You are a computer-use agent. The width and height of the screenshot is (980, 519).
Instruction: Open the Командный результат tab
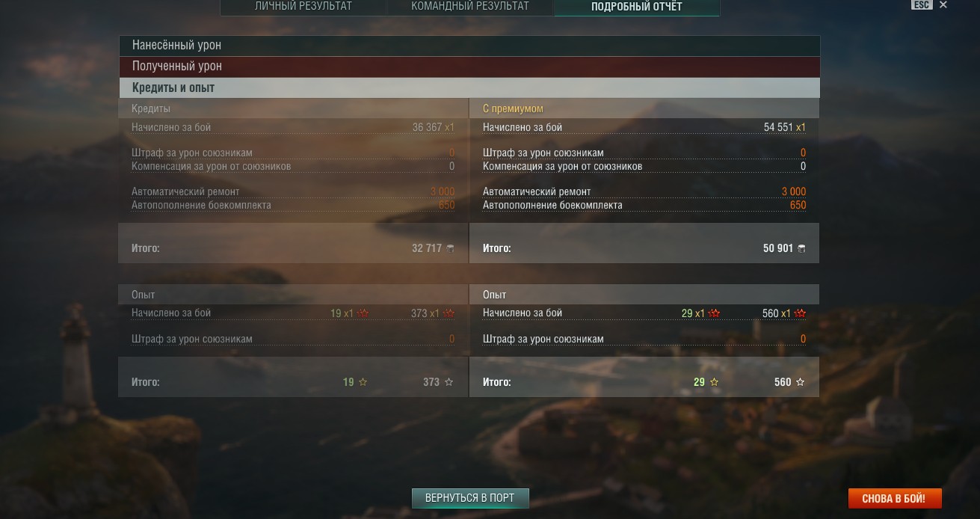pos(470,7)
